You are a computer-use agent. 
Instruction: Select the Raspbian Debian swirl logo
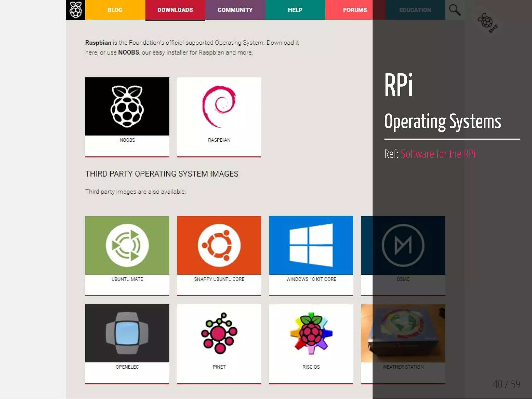(x=219, y=106)
